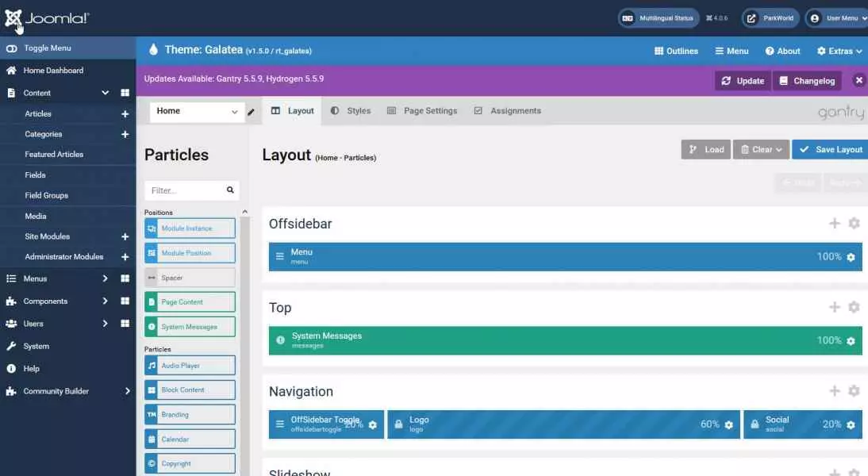Click the particle filter search icon
Image resolution: width=868 pixels, height=476 pixels.
(x=230, y=190)
